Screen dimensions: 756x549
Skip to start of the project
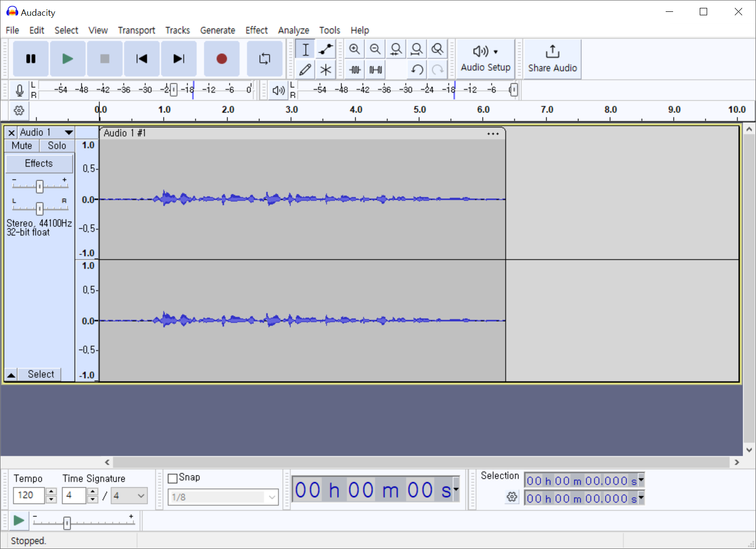142,59
